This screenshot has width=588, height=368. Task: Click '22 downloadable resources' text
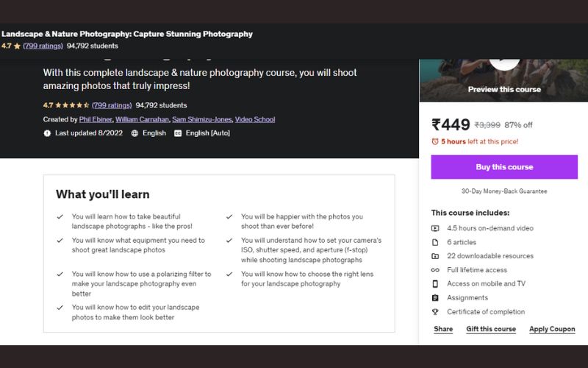[x=490, y=255]
